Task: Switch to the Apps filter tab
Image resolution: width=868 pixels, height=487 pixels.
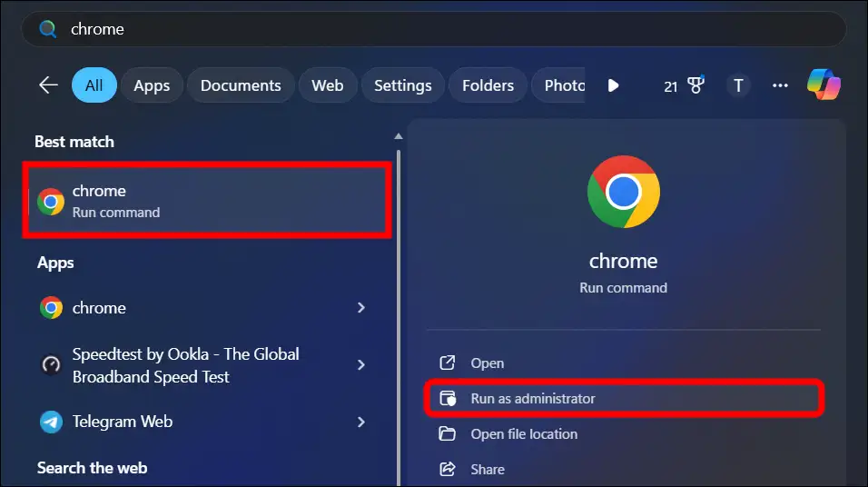Action: coord(152,85)
